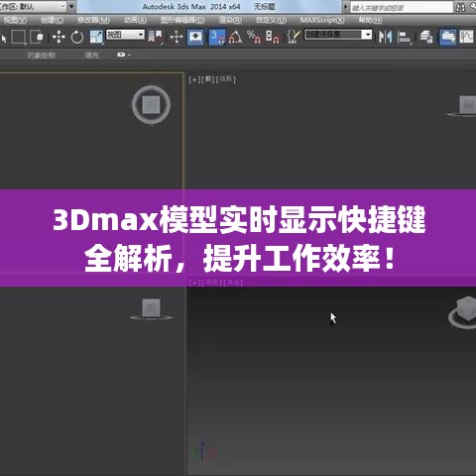
Task: Open the front viewport [+] menu
Action: point(194,79)
